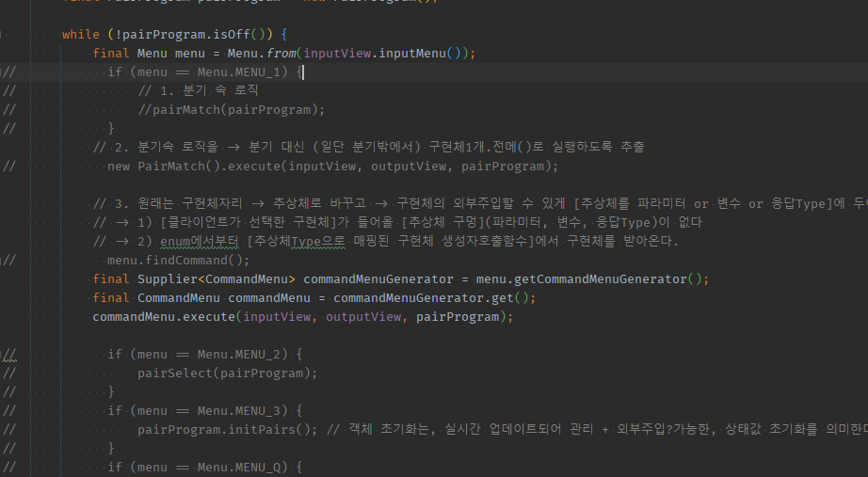This screenshot has width=868, height=477.
Task: Click the isOff() method call
Action: coord(243,34)
